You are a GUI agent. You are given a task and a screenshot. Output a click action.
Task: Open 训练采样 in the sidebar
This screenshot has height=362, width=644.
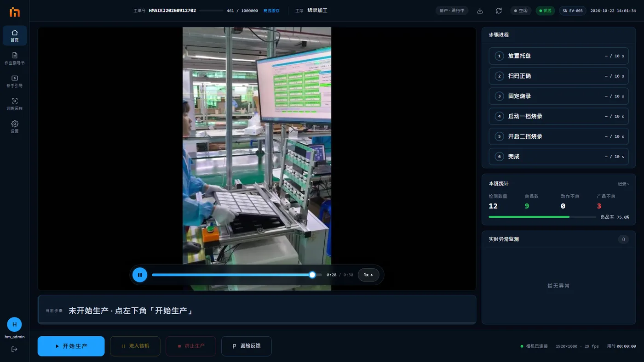click(15, 104)
